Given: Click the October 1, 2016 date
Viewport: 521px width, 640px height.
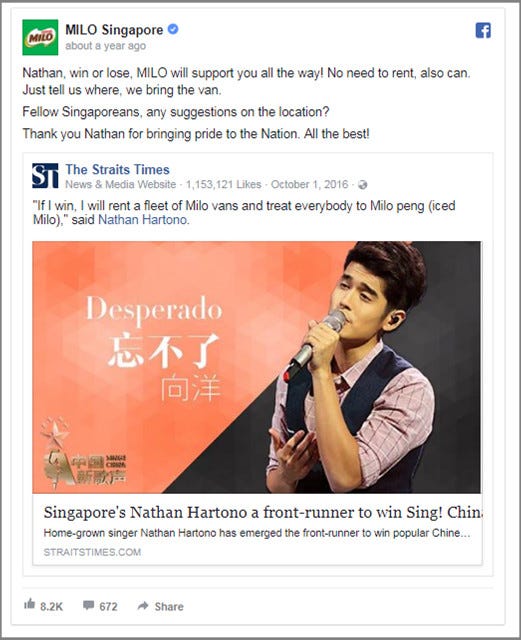Looking at the screenshot, I should [309, 184].
